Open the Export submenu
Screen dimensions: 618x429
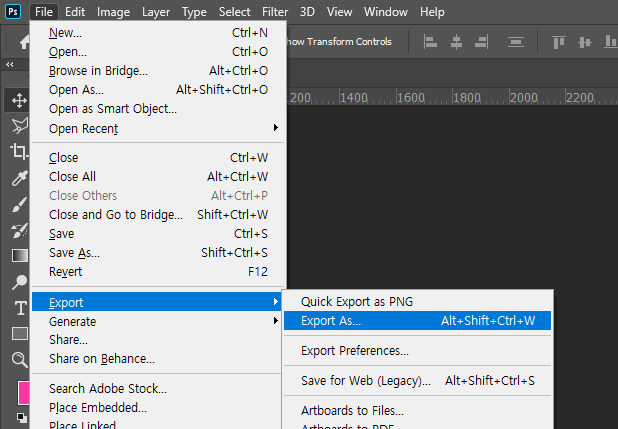click(x=158, y=302)
